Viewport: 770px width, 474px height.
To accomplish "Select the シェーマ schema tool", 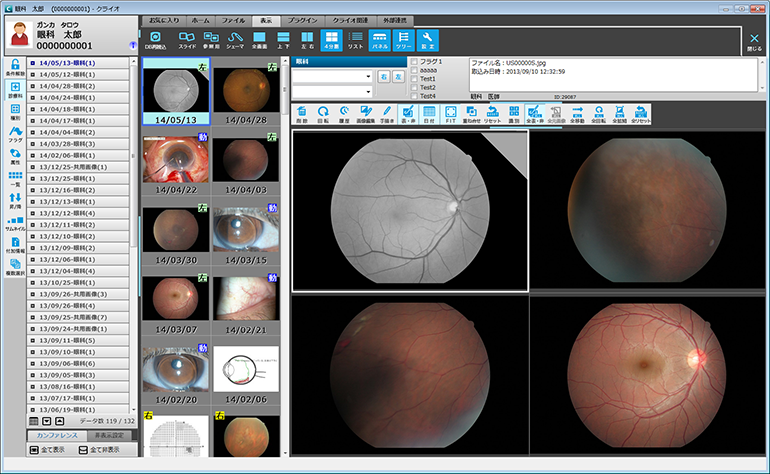I will point(235,40).
